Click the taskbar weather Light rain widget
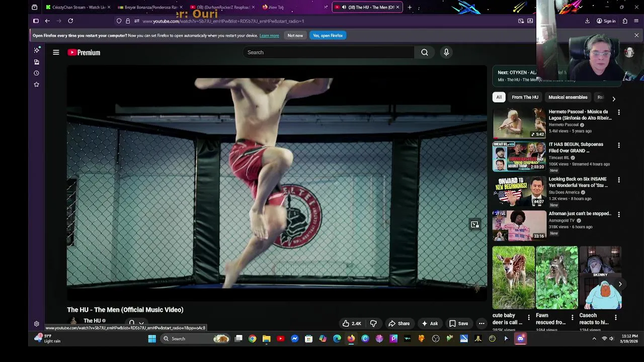This screenshot has height=362, width=644. [x=48, y=338]
